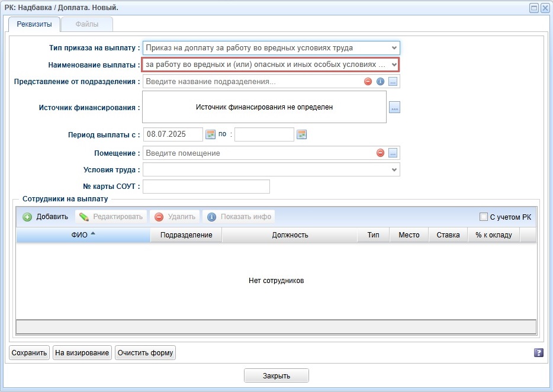553x392 pixels.
Task: Click the Сохранить button
Action: pos(29,353)
